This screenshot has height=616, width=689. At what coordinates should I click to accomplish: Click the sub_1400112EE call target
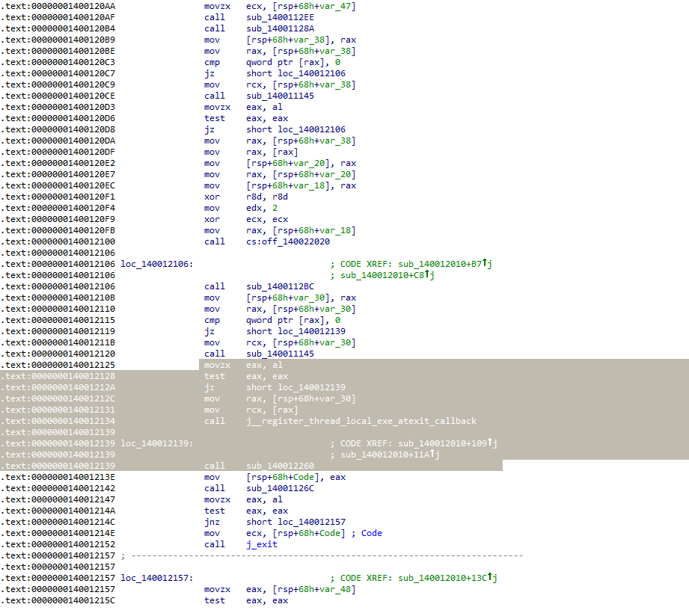pos(280,17)
